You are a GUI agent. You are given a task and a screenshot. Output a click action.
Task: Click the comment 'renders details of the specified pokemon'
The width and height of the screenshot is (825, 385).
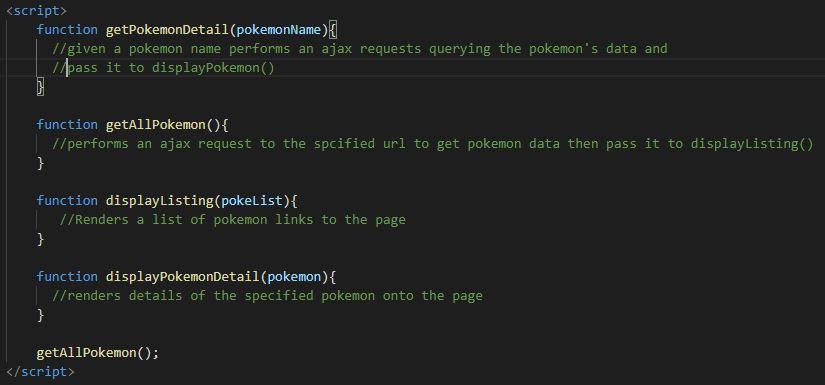click(267, 296)
